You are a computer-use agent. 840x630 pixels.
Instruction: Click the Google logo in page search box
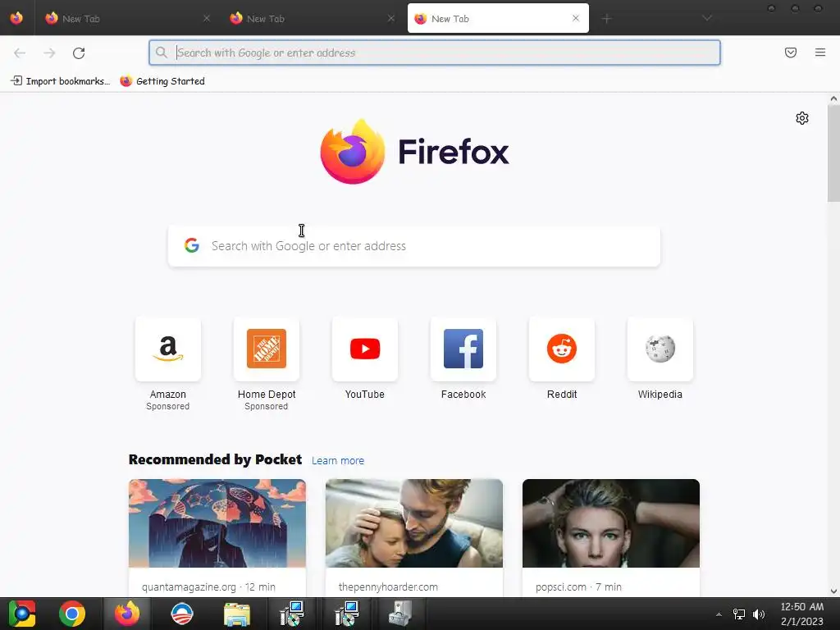coord(192,245)
